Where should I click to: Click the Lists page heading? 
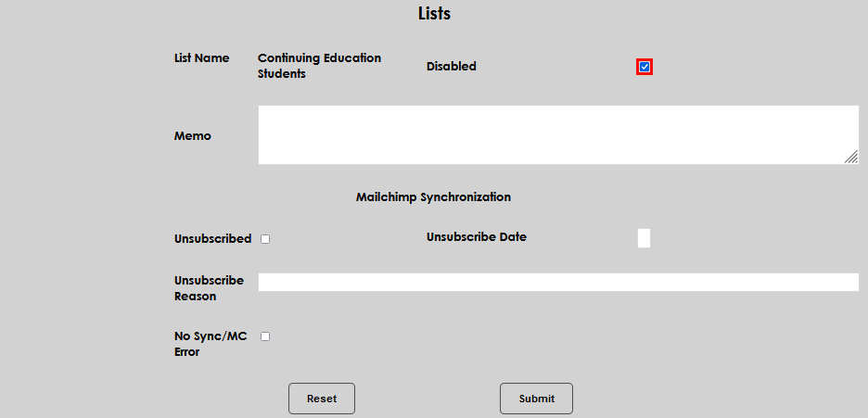coord(434,14)
